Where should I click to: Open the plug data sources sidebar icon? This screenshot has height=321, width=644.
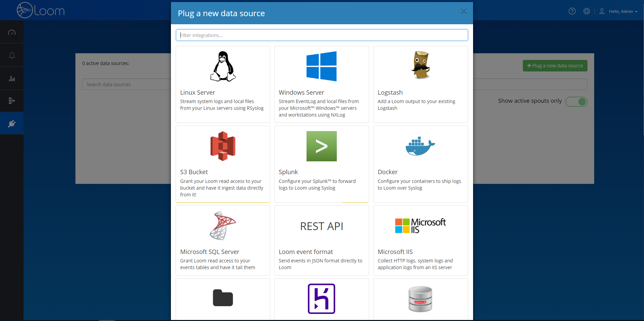pyautogui.click(x=12, y=124)
